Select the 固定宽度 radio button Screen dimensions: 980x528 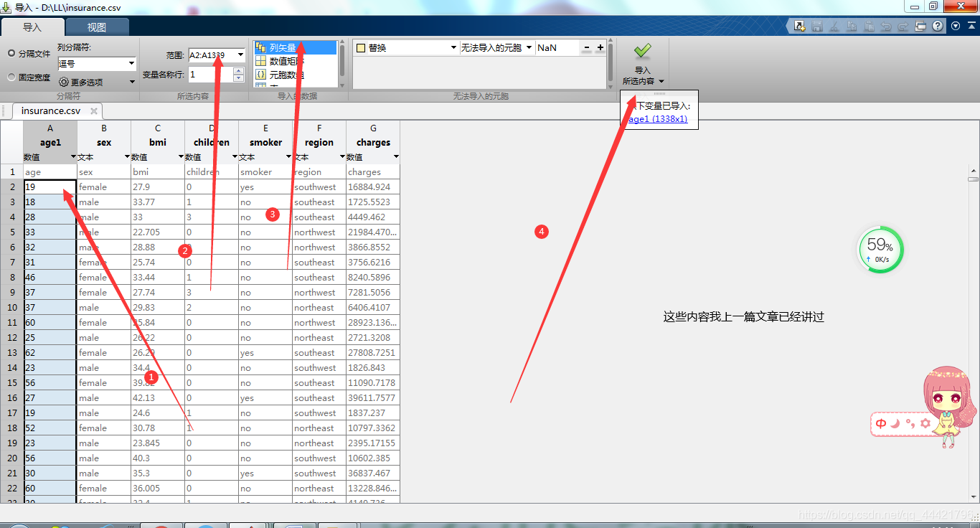point(11,77)
